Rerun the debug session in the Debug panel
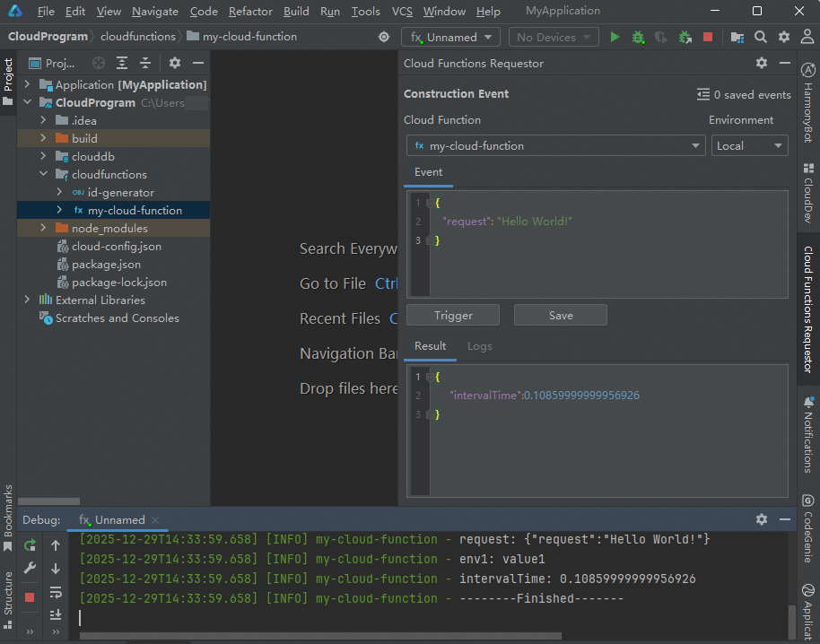Image resolution: width=820 pixels, height=644 pixels. coord(30,545)
